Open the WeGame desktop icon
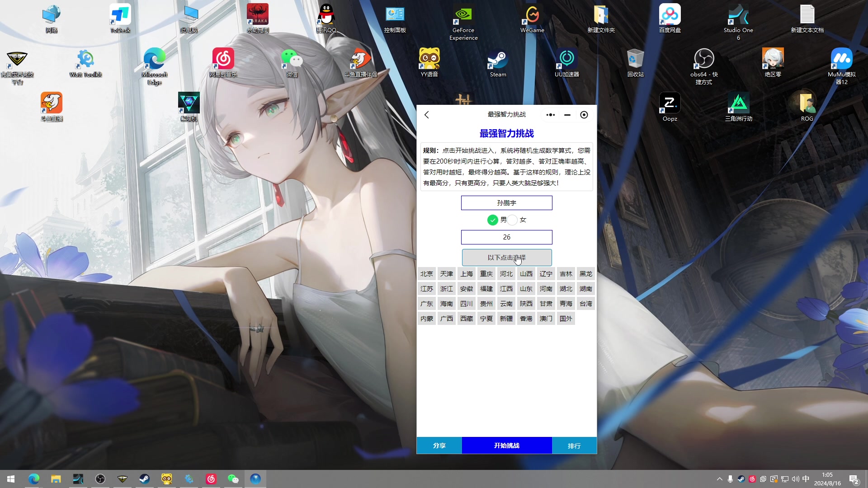This screenshot has height=488, width=868. 532,18
